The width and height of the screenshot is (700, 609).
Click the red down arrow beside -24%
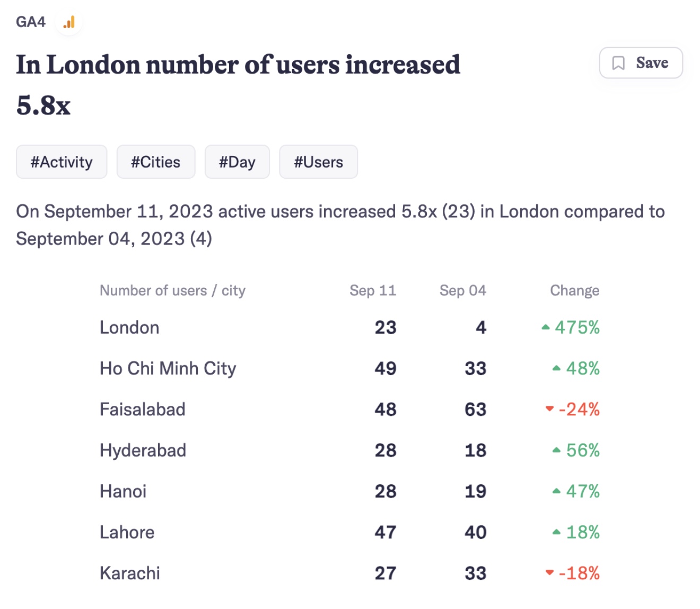tap(549, 408)
